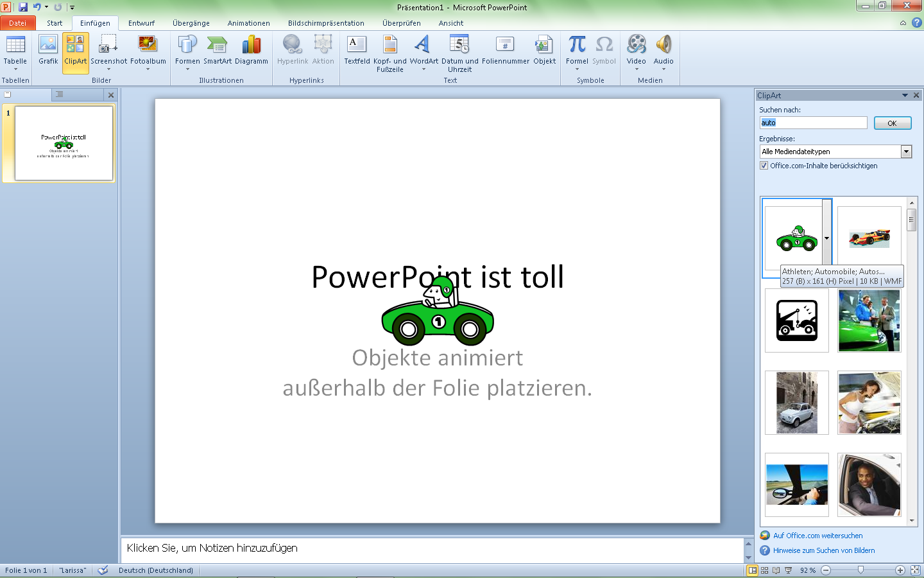This screenshot has height=578, width=924.
Task: Open the Alle Mediendateitypen dropdown
Action: 906,151
